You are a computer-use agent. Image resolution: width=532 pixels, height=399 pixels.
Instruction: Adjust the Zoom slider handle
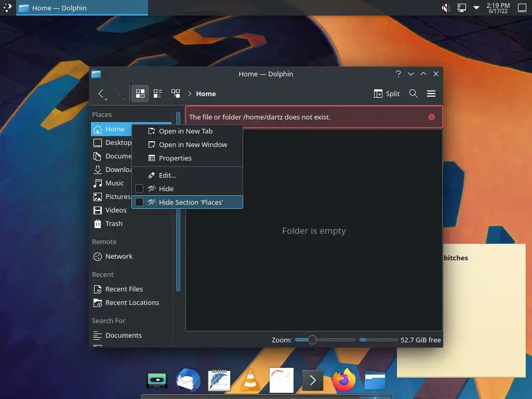click(x=312, y=340)
